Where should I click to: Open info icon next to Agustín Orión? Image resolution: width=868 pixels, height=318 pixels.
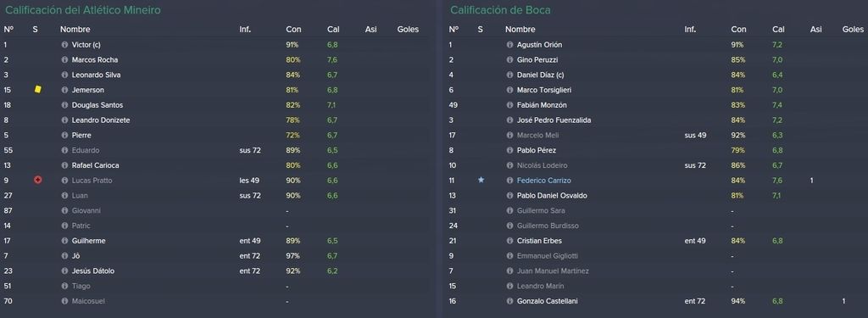509,45
